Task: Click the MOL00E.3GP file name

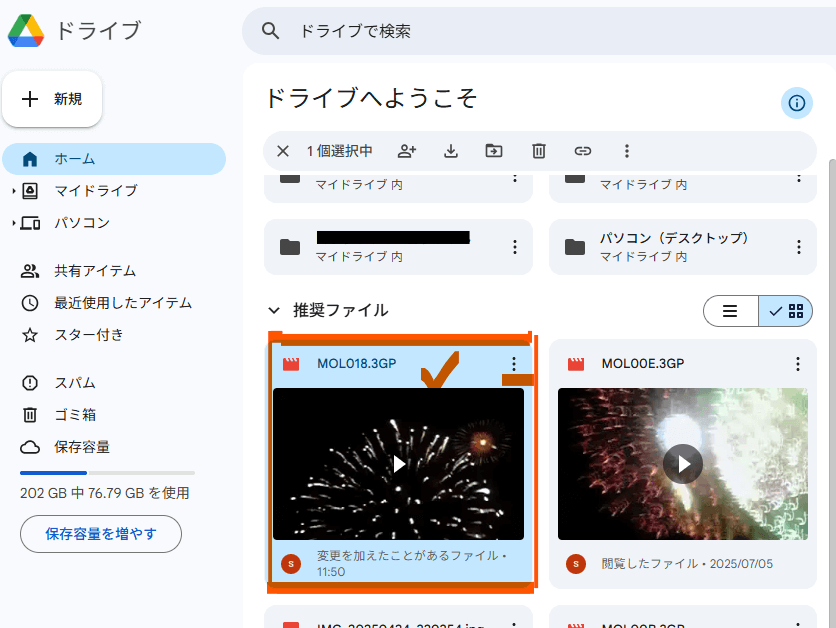Action: click(x=643, y=364)
